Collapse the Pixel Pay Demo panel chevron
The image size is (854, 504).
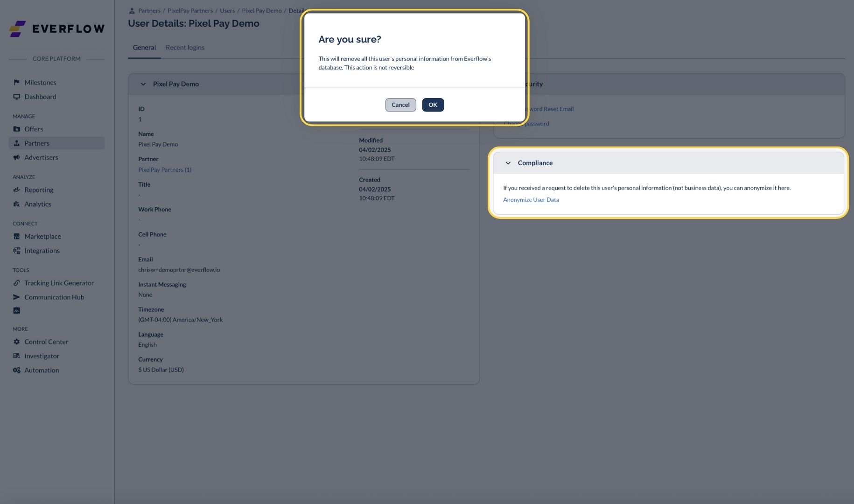pos(143,84)
